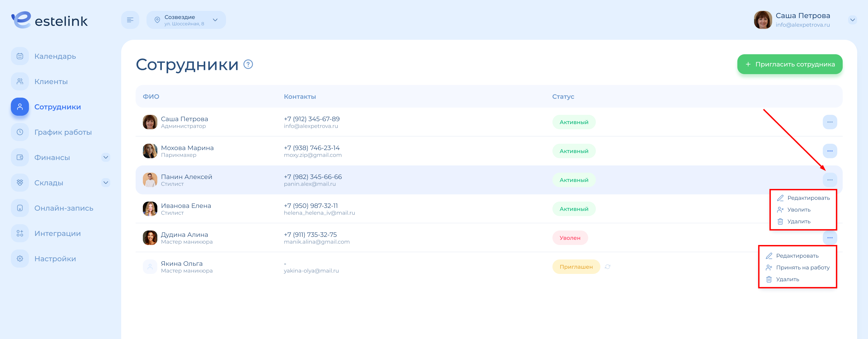The image size is (868, 339).
Task: Select Уволить in the context menu
Action: pos(794,210)
